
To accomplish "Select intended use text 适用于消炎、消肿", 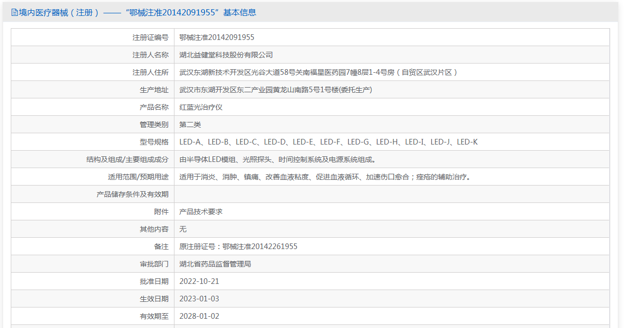I will (325, 177).
